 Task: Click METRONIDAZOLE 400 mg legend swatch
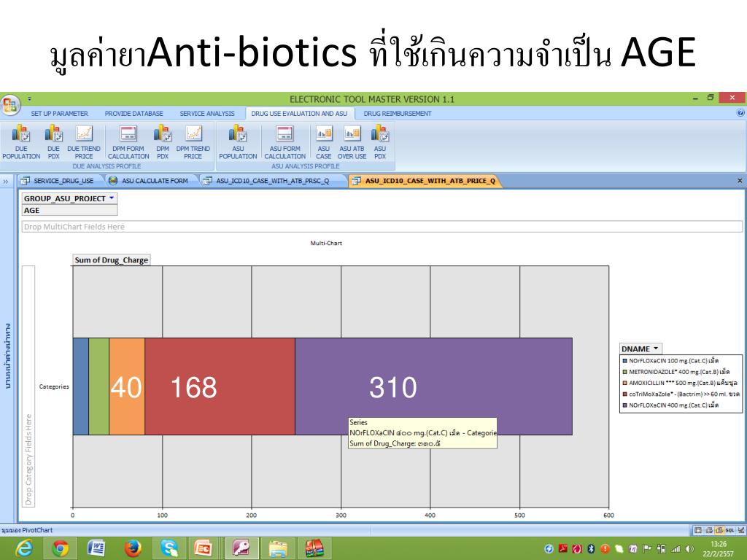(624, 372)
